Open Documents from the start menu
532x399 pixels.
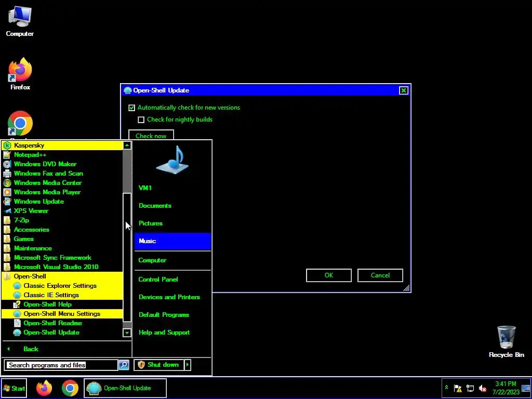pyautogui.click(x=172, y=206)
